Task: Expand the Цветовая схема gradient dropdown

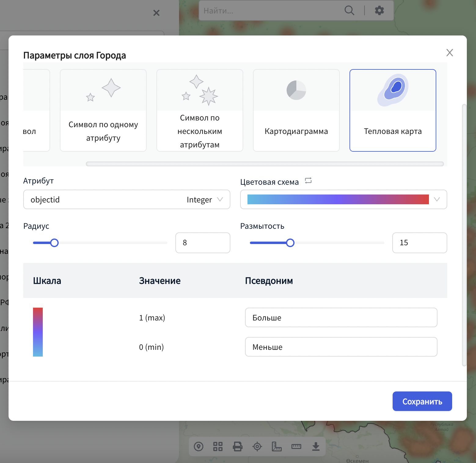Action: coord(343,200)
